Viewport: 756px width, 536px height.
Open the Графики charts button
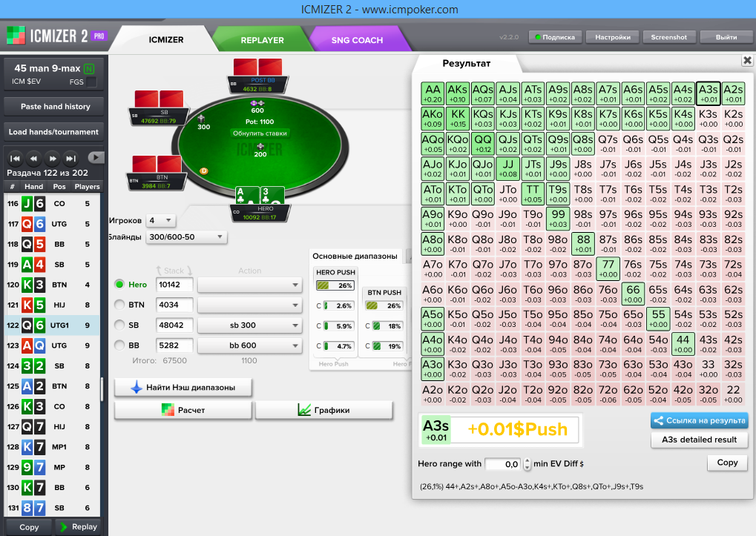coord(324,410)
